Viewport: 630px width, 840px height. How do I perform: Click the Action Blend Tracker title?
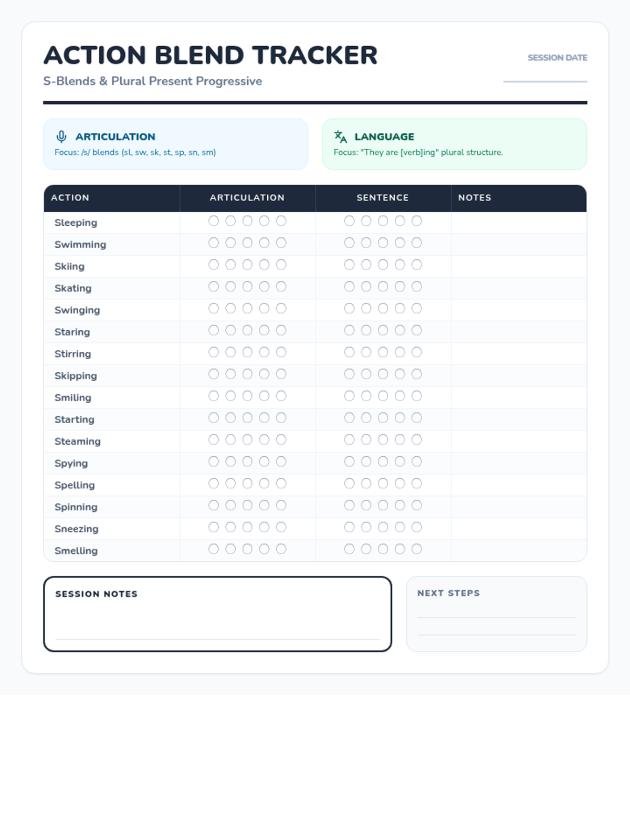[x=210, y=55]
